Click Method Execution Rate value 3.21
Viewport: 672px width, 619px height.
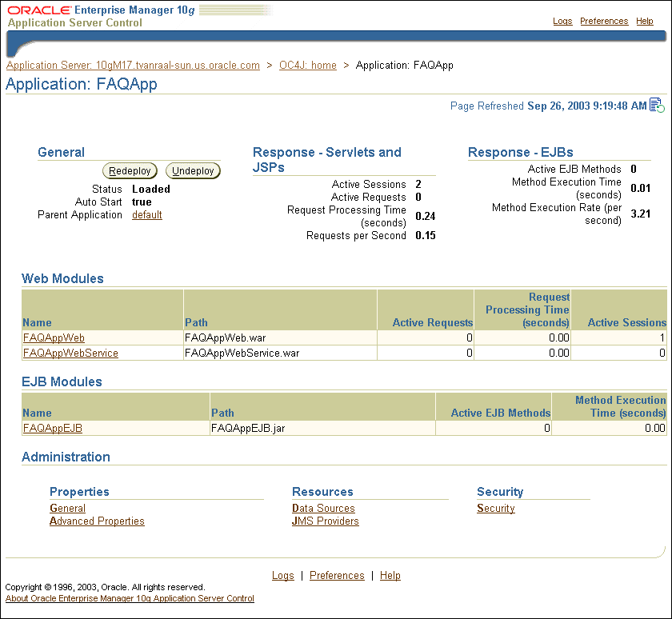pos(640,214)
